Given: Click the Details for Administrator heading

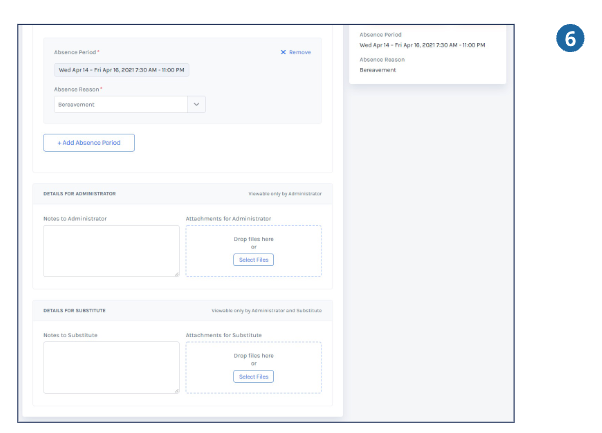Looking at the screenshot, I should (79, 194).
